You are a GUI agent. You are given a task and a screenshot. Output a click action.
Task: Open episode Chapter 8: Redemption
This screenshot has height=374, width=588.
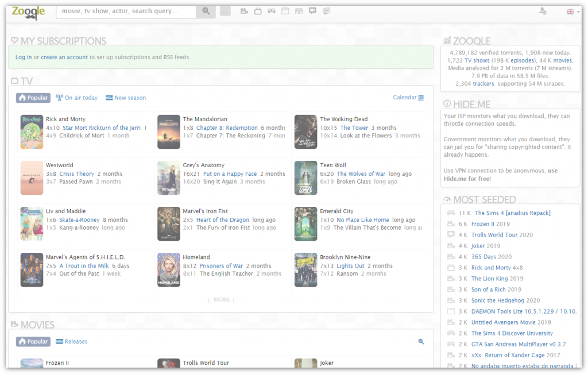pos(227,128)
